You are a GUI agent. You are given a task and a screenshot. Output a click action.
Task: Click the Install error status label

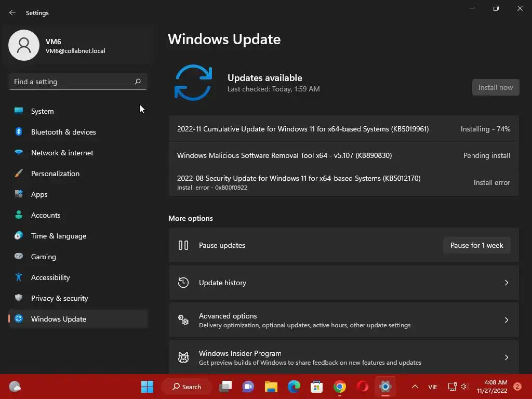pos(491,182)
